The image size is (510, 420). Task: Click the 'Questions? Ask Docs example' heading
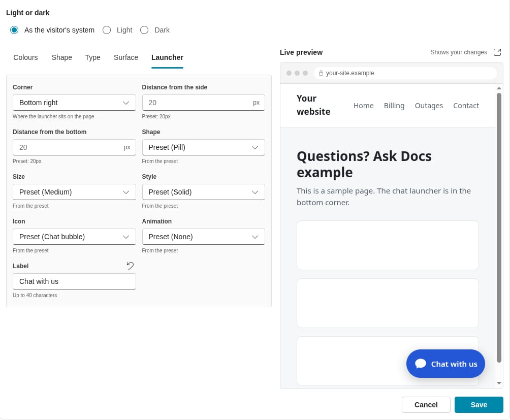pos(364,165)
